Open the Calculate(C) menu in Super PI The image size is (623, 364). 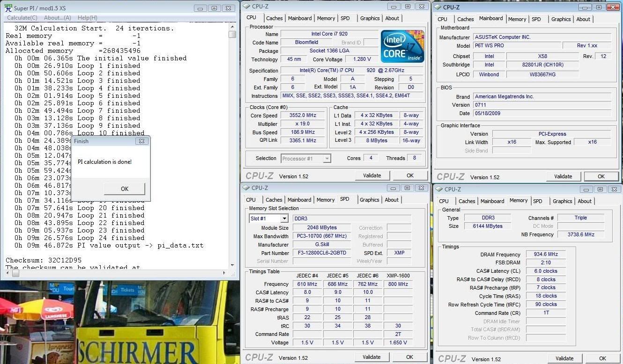click(x=22, y=18)
